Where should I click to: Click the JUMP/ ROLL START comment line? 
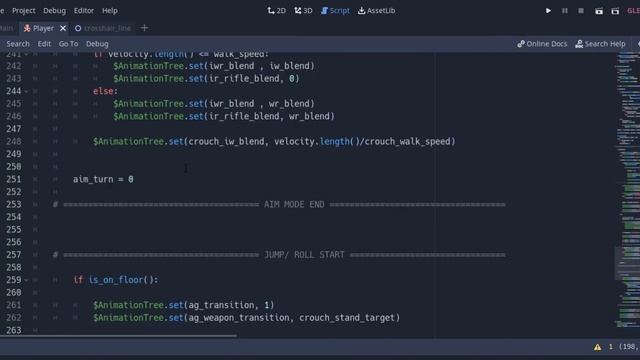279,255
